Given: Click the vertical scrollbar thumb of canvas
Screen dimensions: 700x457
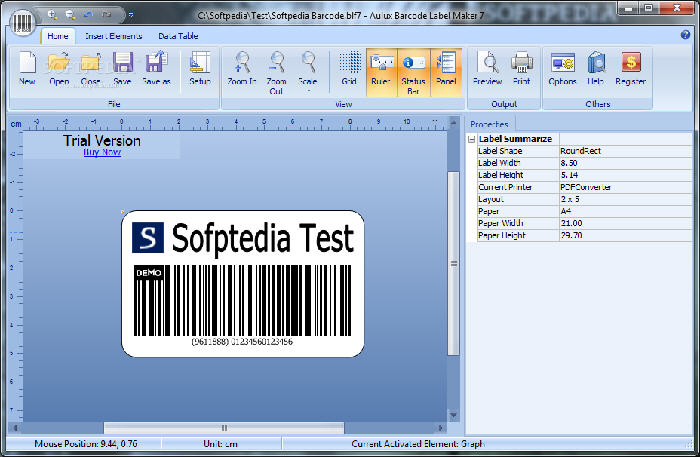Looking at the screenshot, I should pos(454,264).
